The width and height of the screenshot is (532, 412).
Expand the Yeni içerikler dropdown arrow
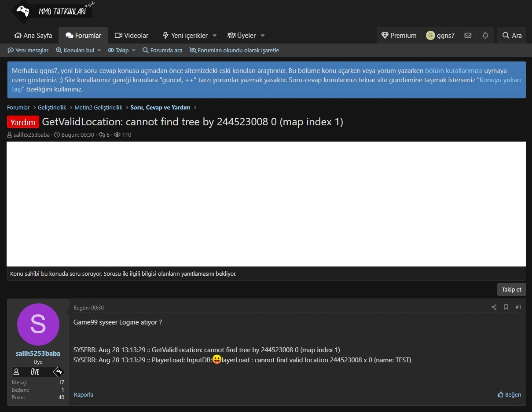[x=215, y=36]
